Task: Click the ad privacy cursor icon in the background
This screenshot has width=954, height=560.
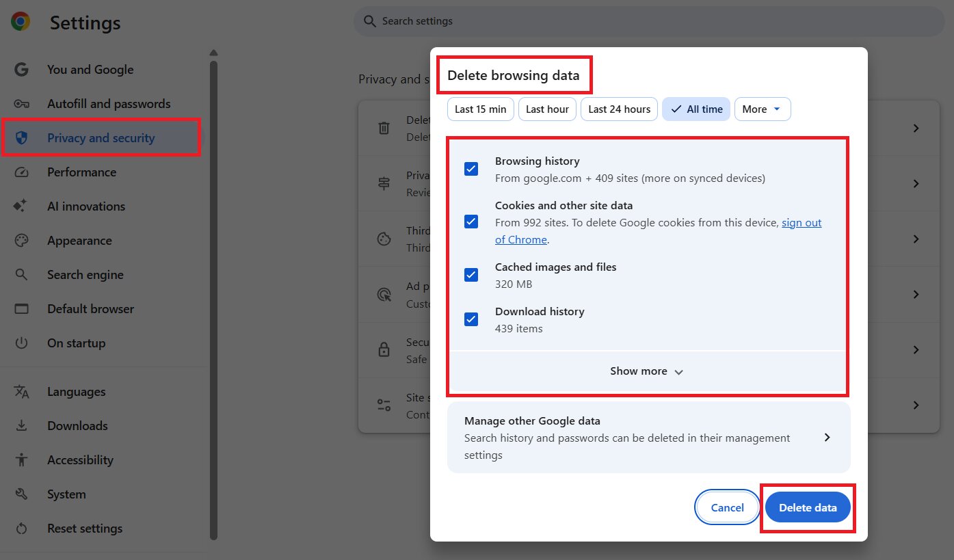Action: (x=384, y=295)
